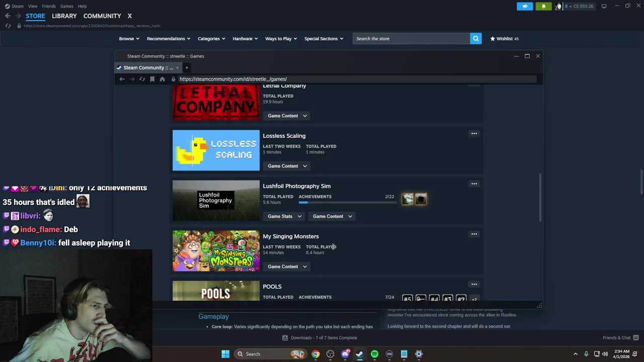
Task: Click the store search magnifier button
Action: 475,38
